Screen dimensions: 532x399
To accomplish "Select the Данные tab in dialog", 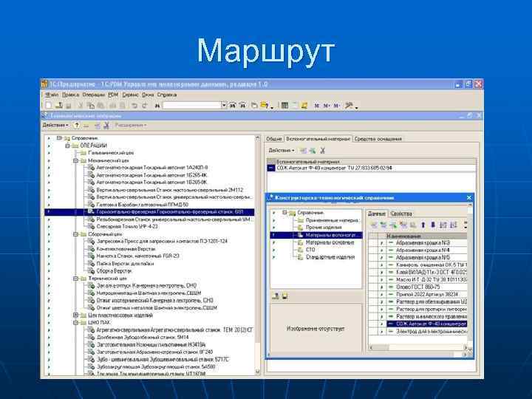I will click(x=377, y=214).
